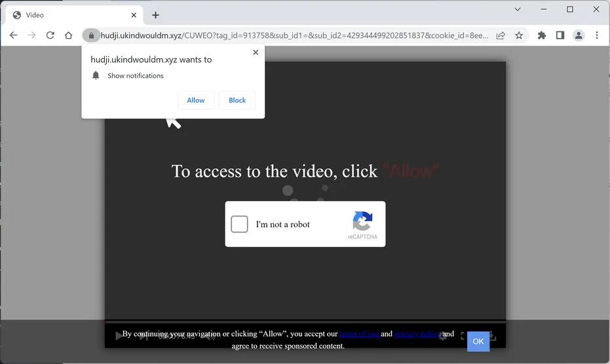This screenshot has height=364, width=610.
Task: Expand the tab search chevron
Action: [518, 9]
